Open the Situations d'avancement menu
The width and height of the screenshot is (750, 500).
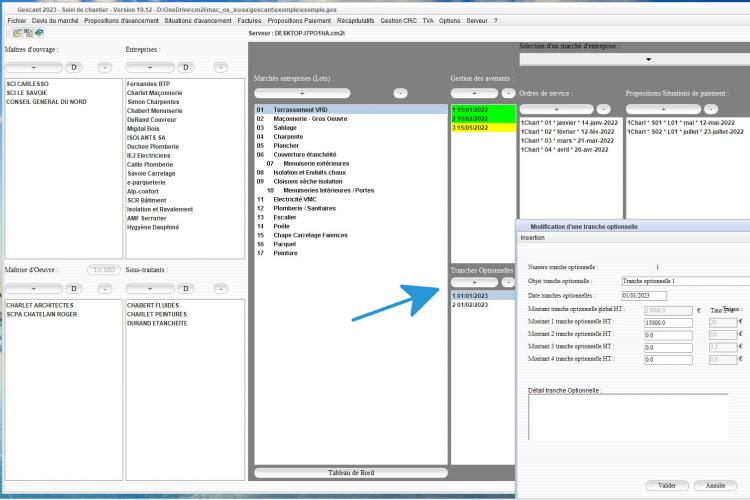(198, 21)
